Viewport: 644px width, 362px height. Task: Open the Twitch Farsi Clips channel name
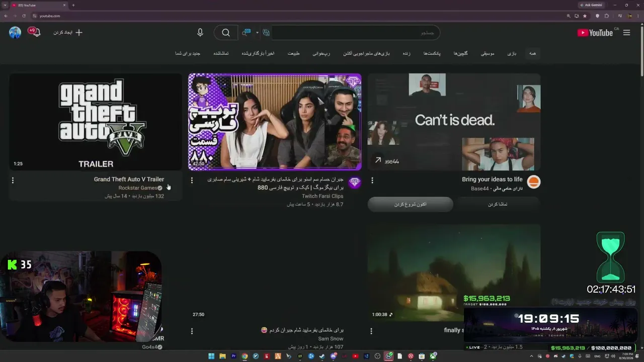(x=323, y=196)
